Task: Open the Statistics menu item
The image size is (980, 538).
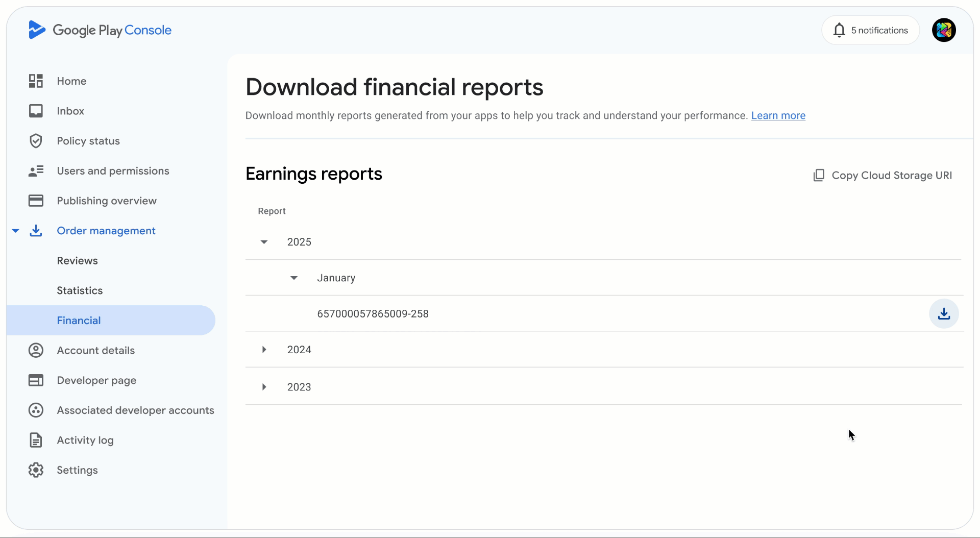Action: click(x=80, y=290)
